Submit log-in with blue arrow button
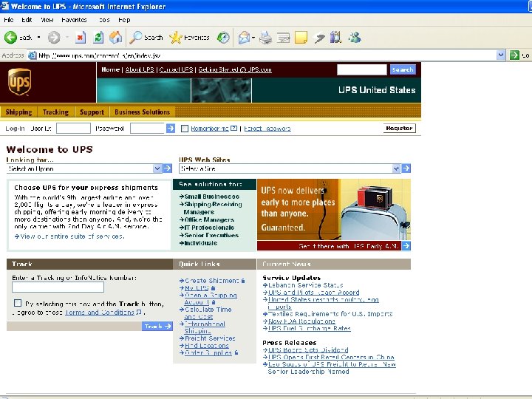The image size is (532, 399). pyautogui.click(x=171, y=129)
